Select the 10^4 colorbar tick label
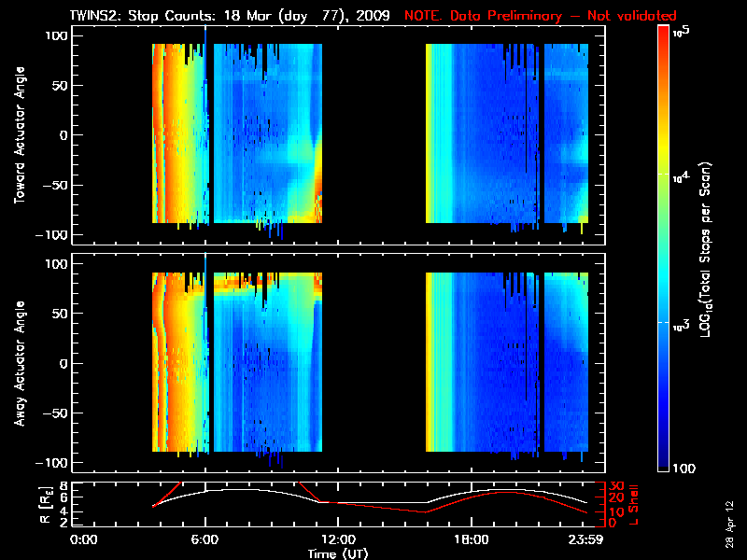 coord(682,176)
